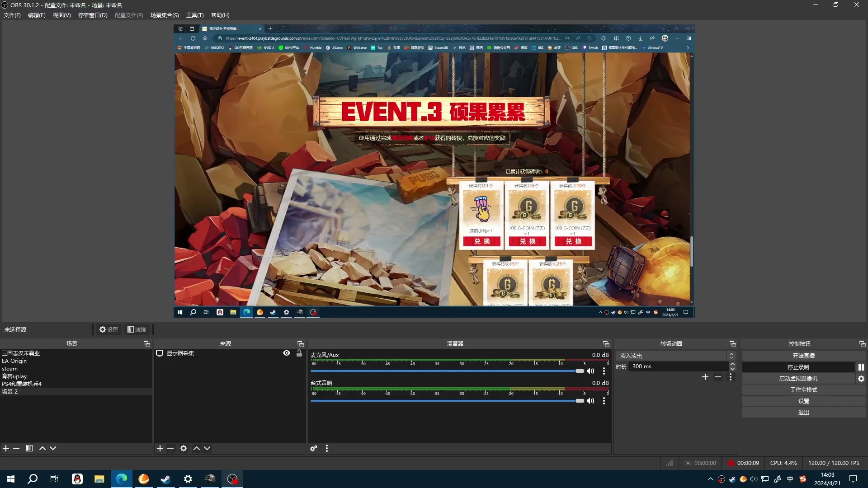Add a new scene with plus icon
Image resolution: width=868 pixels, height=488 pixels.
[6, 448]
